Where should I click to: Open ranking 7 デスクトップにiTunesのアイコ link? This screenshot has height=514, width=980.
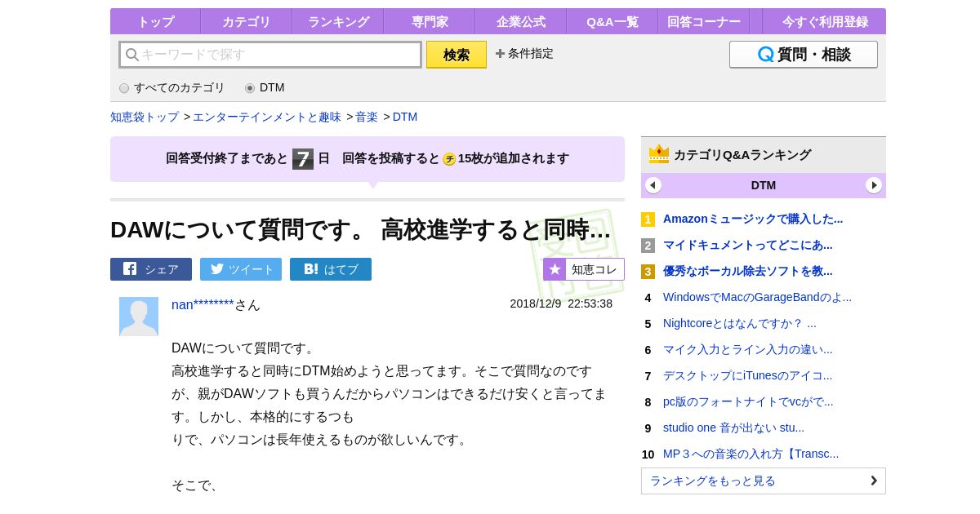(x=748, y=375)
